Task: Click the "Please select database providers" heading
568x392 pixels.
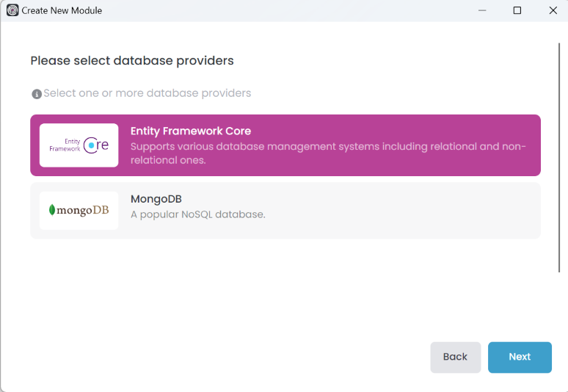Action: click(x=132, y=61)
